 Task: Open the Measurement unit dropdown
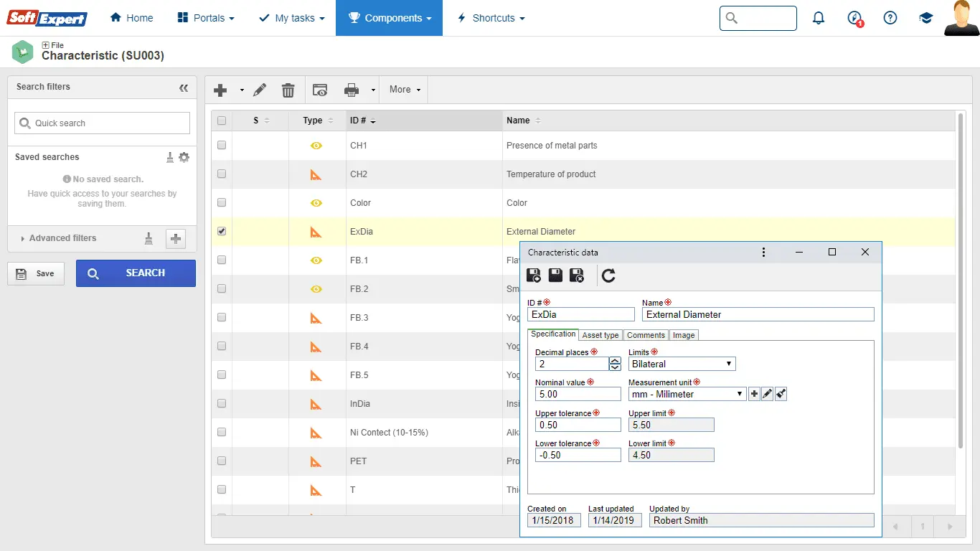[x=687, y=394]
